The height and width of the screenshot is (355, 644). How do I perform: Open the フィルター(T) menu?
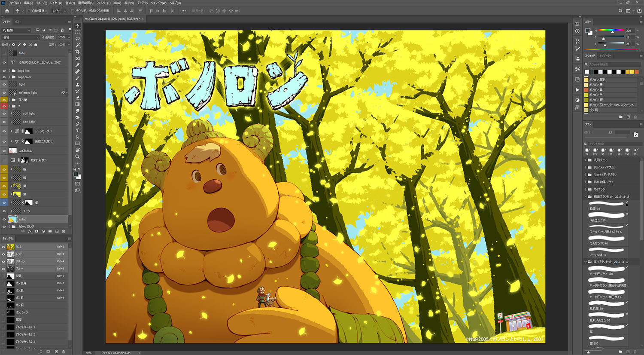(x=103, y=3)
